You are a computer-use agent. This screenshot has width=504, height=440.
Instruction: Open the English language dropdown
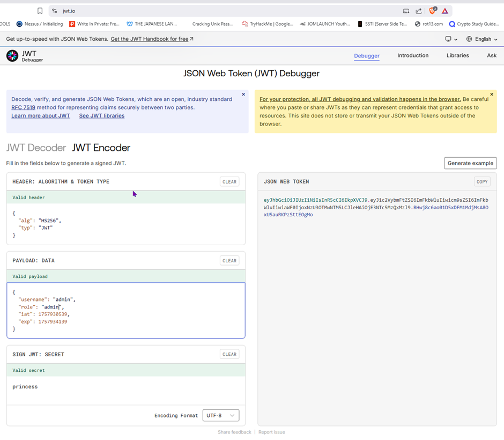tap(481, 39)
